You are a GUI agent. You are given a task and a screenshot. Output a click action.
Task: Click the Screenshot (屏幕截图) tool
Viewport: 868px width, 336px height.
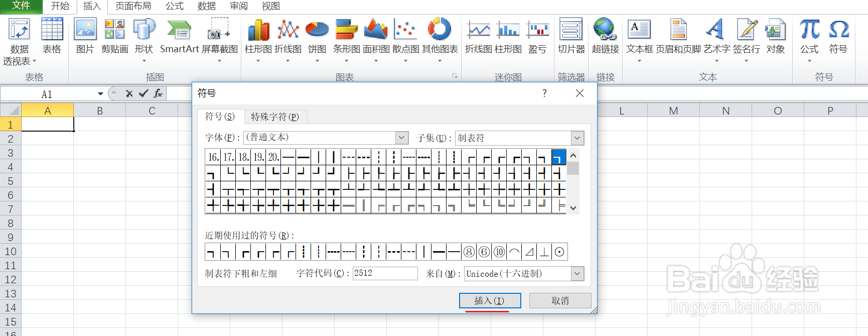[x=220, y=40]
